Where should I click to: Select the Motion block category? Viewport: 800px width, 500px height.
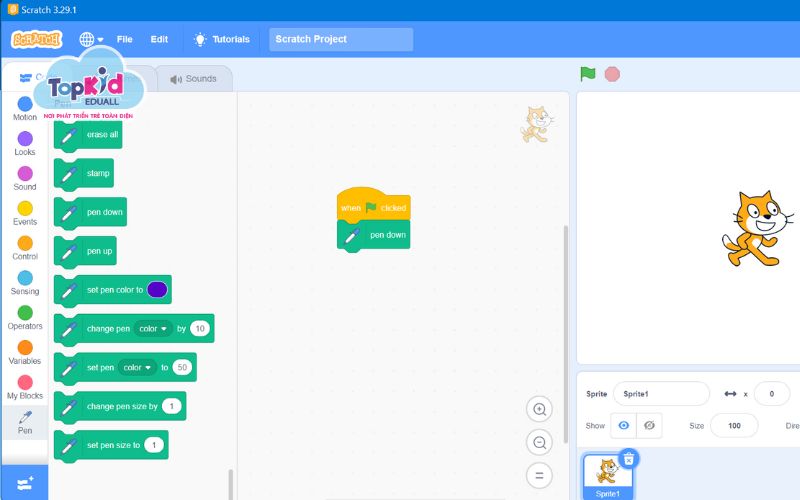[x=25, y=109]
